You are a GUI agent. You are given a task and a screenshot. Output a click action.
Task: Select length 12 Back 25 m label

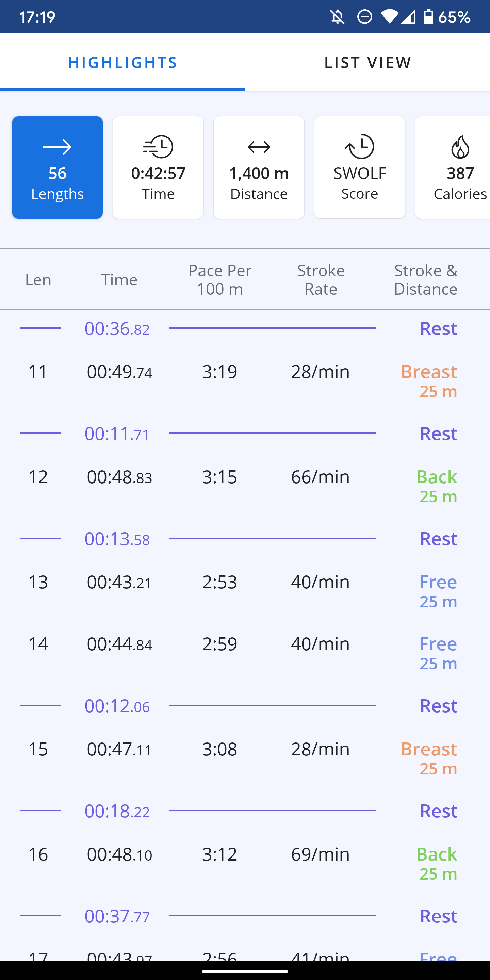click(437, 486)
